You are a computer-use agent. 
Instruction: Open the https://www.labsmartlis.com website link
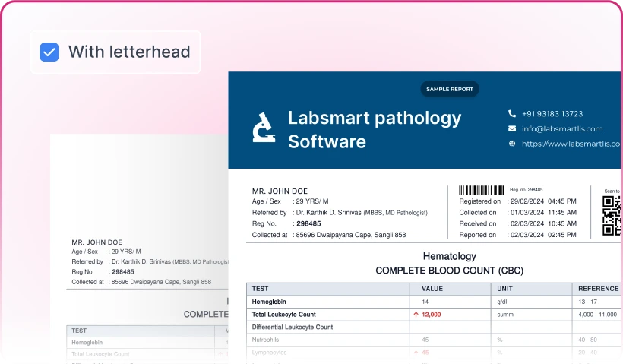click(571, 144)
